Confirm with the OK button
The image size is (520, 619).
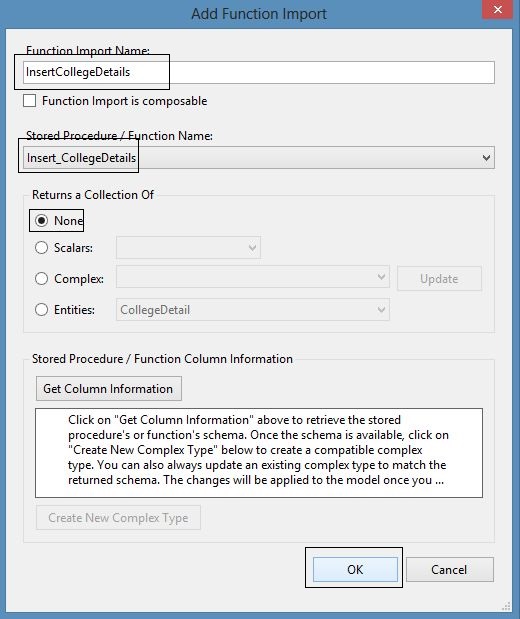click(x=355, y=569)
